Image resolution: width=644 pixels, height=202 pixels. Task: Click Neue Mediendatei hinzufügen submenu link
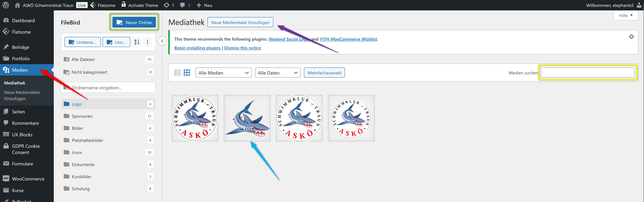click(x=22, y=96)
